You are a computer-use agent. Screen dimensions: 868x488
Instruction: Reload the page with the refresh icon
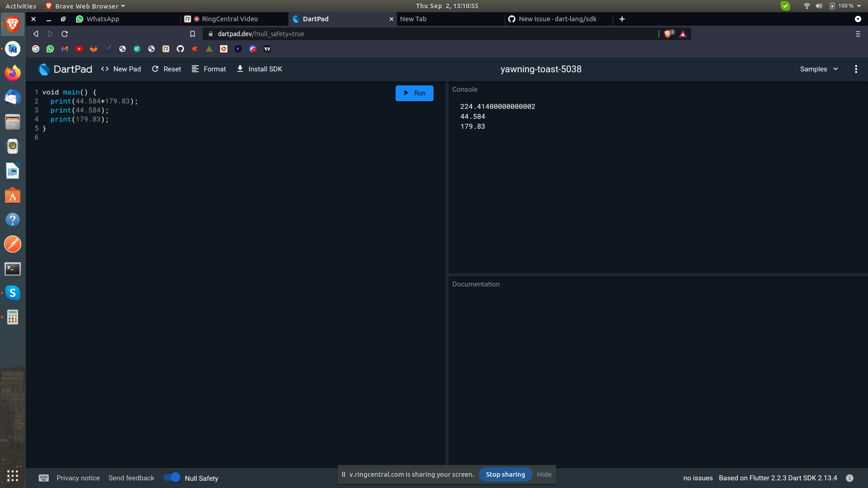point(65,34)
